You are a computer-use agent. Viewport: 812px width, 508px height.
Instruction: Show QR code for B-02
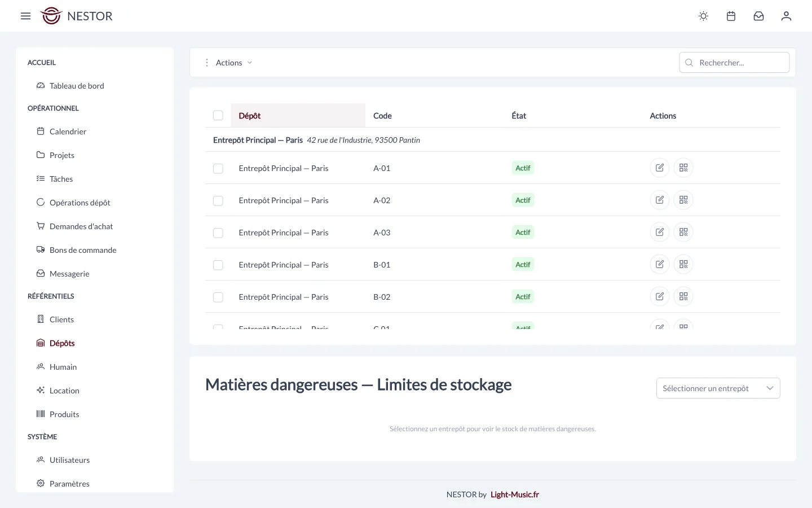coord(683,296)
